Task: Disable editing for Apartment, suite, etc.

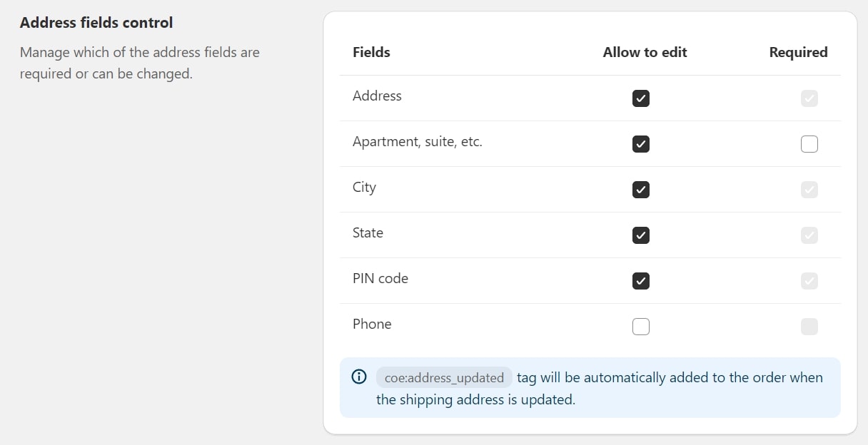Action: click(x=640, y=143)
